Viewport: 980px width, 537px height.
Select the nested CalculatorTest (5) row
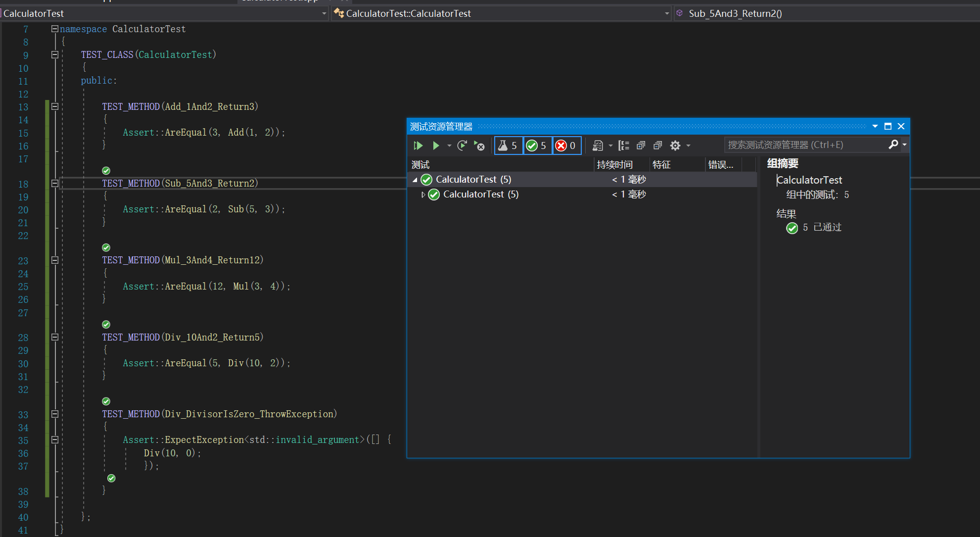[582, 195]
